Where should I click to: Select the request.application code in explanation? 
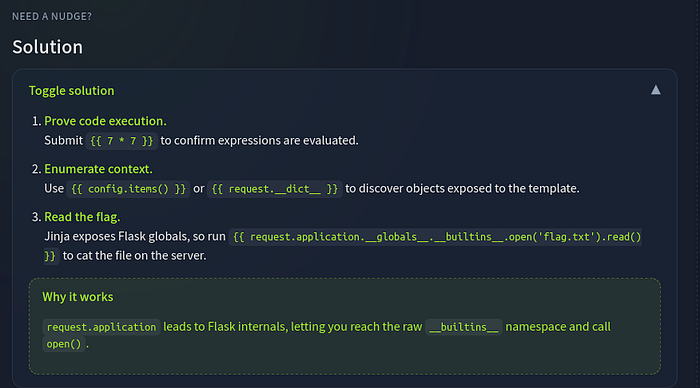coord(101,327)
